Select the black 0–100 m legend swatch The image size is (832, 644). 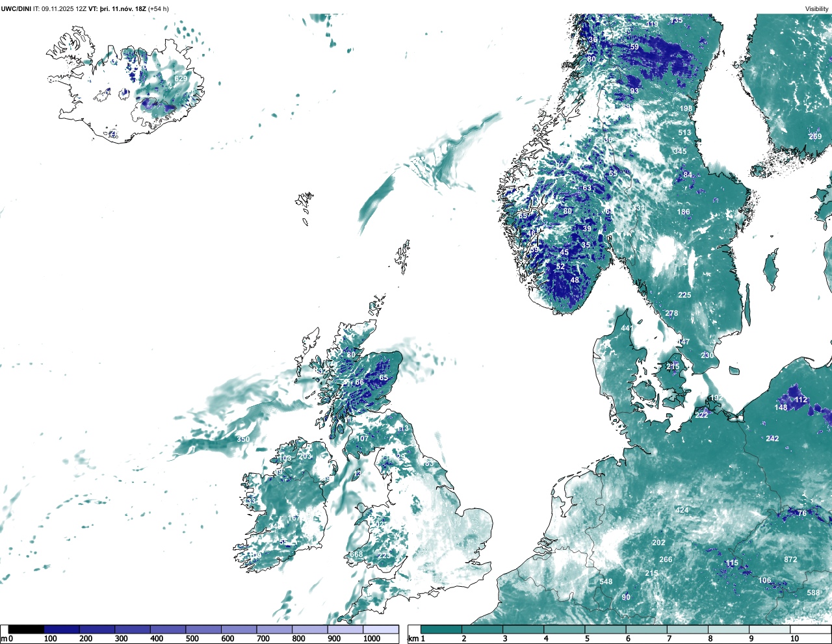pos(27,629)
